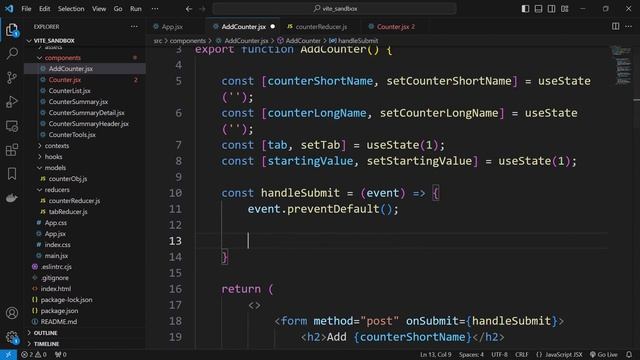Screen dimensions: 640x360
Task: Go forward with the navigation arrow
Action: 202,9
